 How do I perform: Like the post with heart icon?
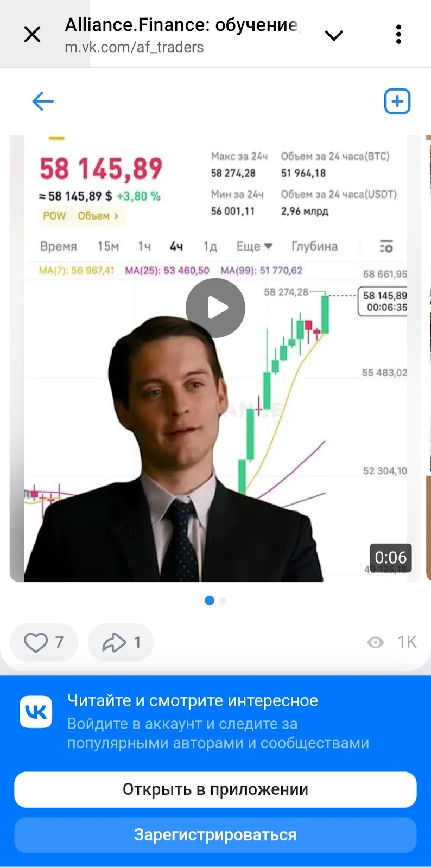pyautogui.click(x=43, y=643)
